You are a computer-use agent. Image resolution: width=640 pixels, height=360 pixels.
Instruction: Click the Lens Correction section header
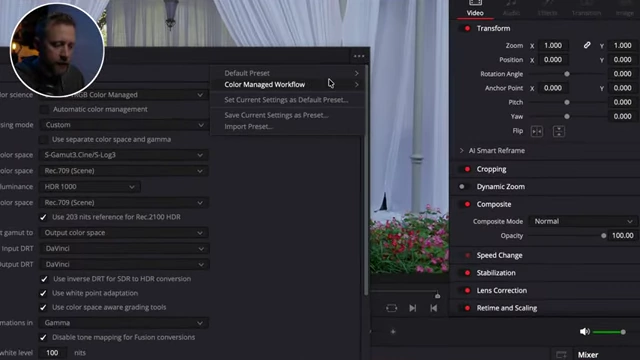point(502,290)
